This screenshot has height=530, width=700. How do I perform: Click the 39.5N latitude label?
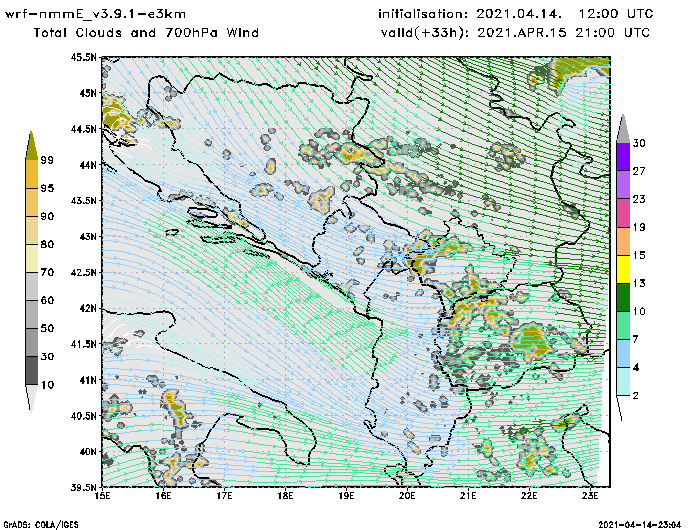(83, 488)
